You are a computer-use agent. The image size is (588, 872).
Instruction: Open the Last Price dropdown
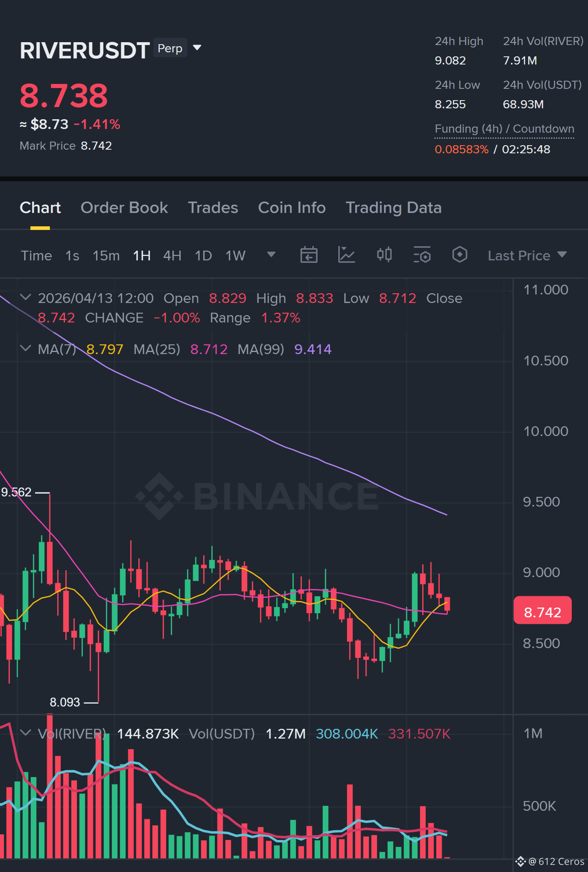(x=527, y=256)
